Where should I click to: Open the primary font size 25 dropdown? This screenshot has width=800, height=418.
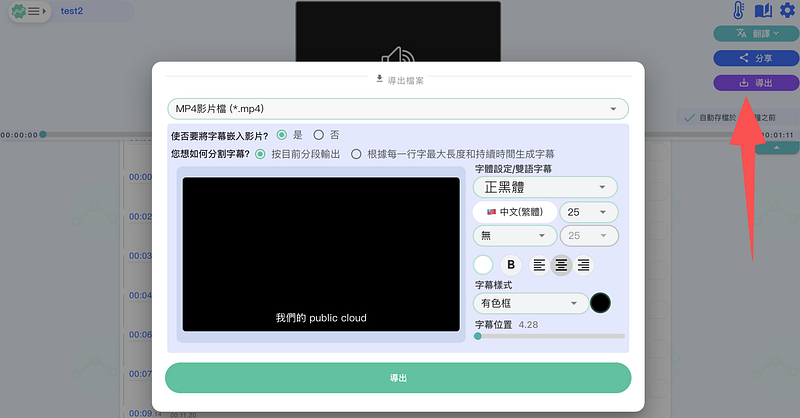pos(589,212)
